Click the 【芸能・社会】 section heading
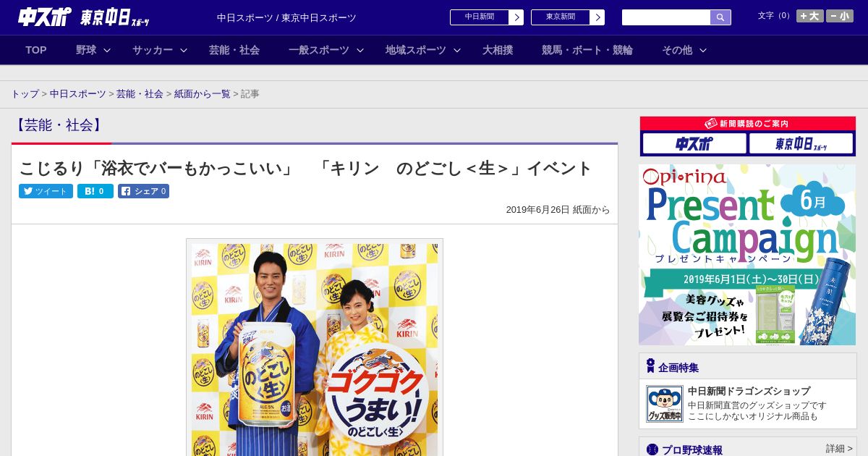 click(59, 125)
